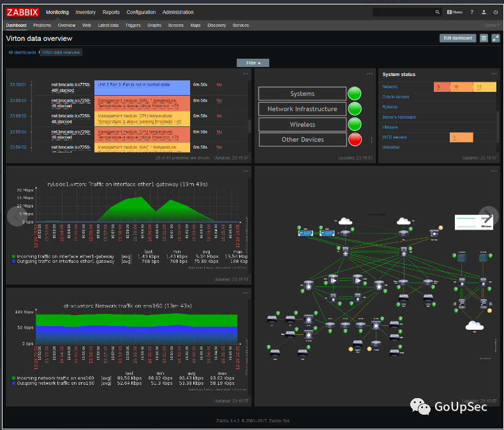Click the search magnifier icon

tap(437, 12)
